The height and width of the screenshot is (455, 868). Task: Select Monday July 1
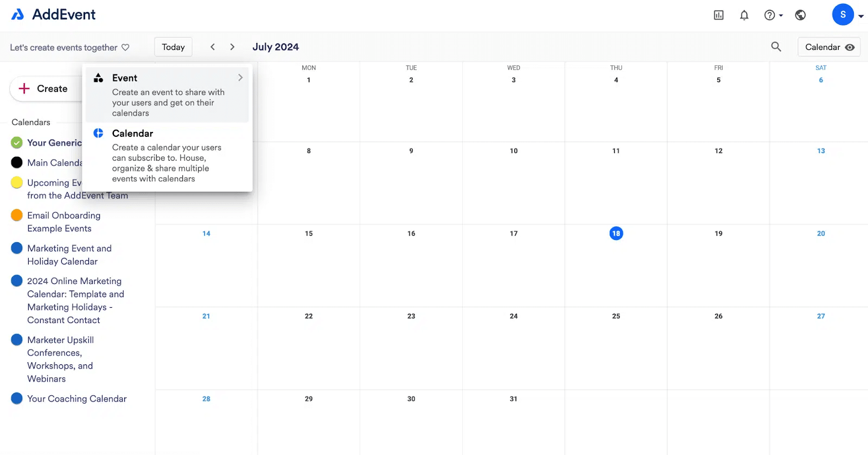[x=309, y=80]
